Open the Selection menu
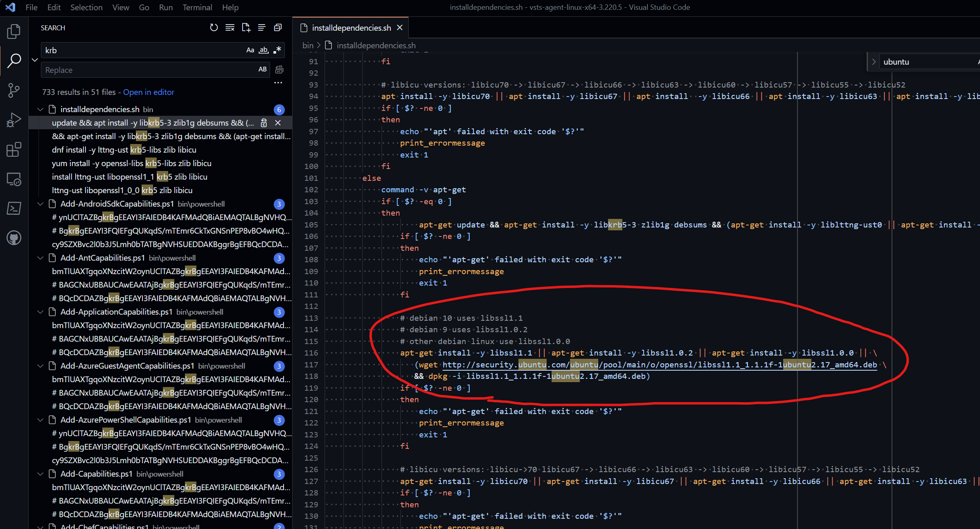The image size is (980, 529). point(86,7)
